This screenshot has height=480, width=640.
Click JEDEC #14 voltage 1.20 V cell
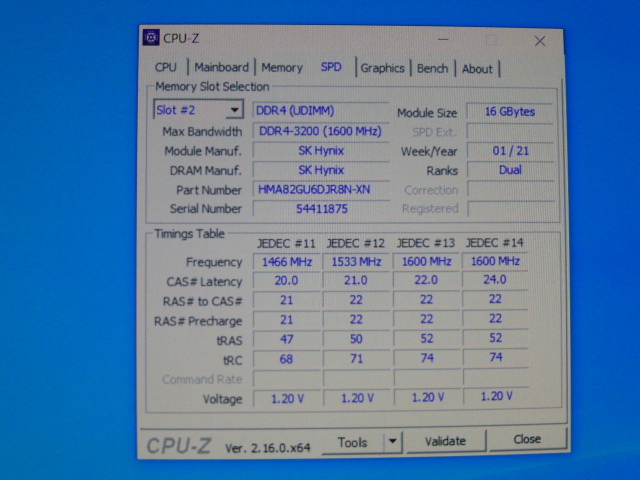496,396
